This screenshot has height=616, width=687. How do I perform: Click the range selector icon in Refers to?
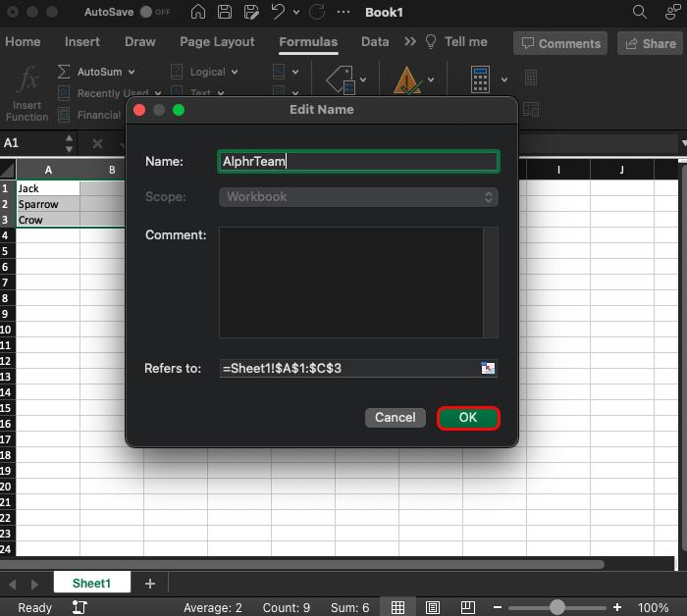[x=488, y=369]
